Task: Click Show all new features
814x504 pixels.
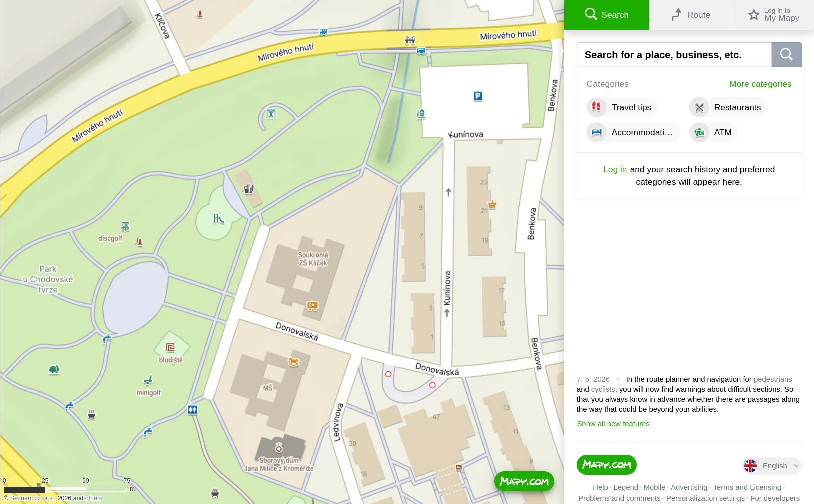Action: (x=613, y=424)
